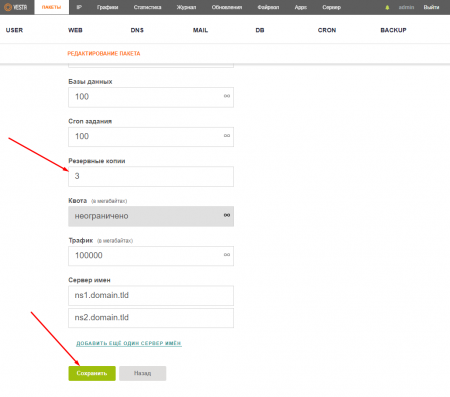Focus the Базы данных input field
450x397 pixels.
pyautogui.click(x=151, y=97)
